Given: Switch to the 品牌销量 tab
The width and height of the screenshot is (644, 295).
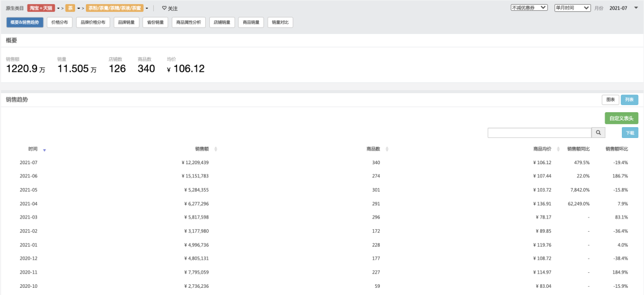Looking at the screenshot, I should click(126, 22).
